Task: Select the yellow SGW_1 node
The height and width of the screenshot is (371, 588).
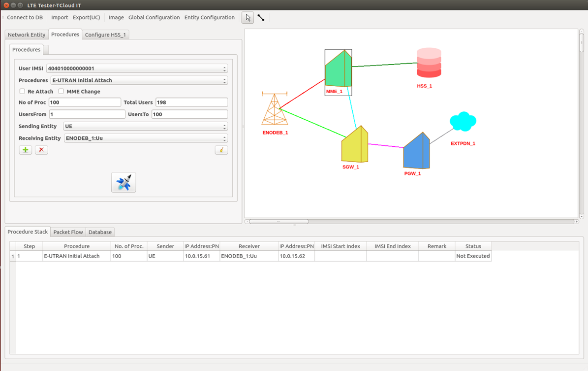Action: [x=355, y=144]
